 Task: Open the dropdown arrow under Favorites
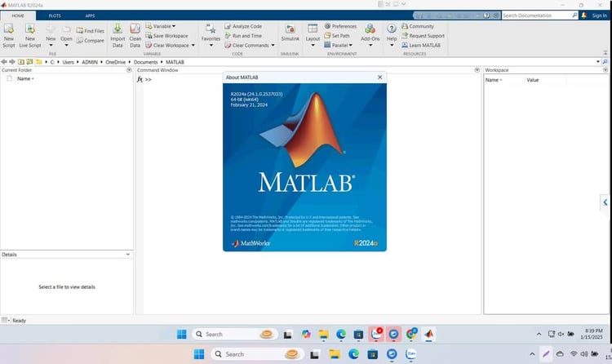point(211,46)
